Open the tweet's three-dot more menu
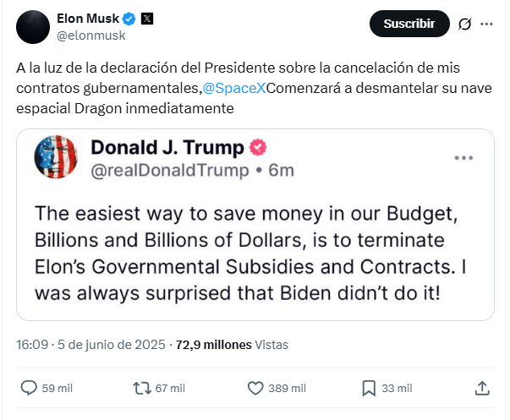The image size is (510, 420). coord(486,24)
